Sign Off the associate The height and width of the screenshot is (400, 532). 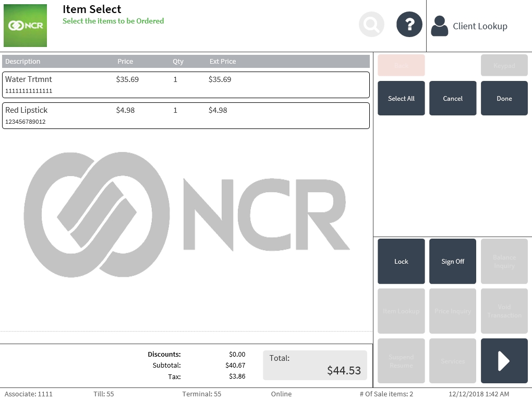(453, 261)
